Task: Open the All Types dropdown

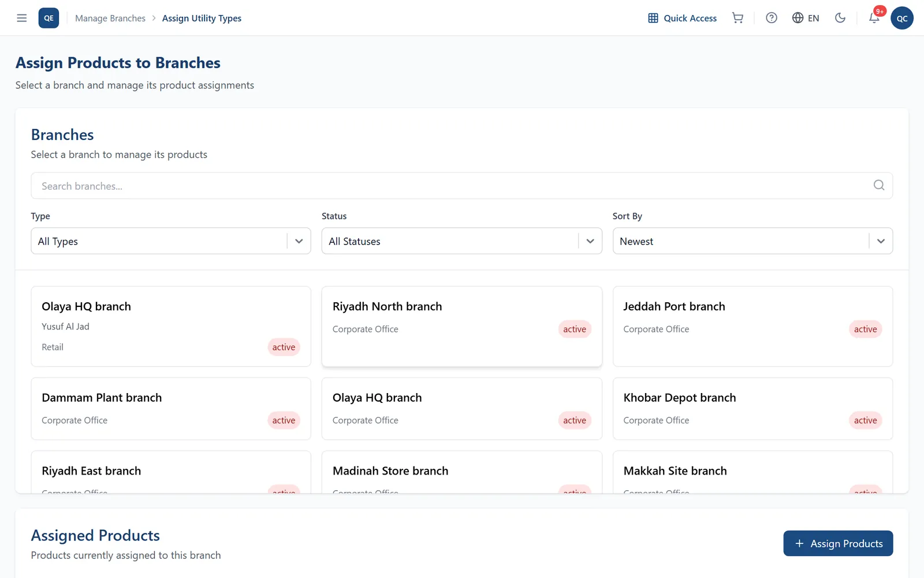Action: 171,241
